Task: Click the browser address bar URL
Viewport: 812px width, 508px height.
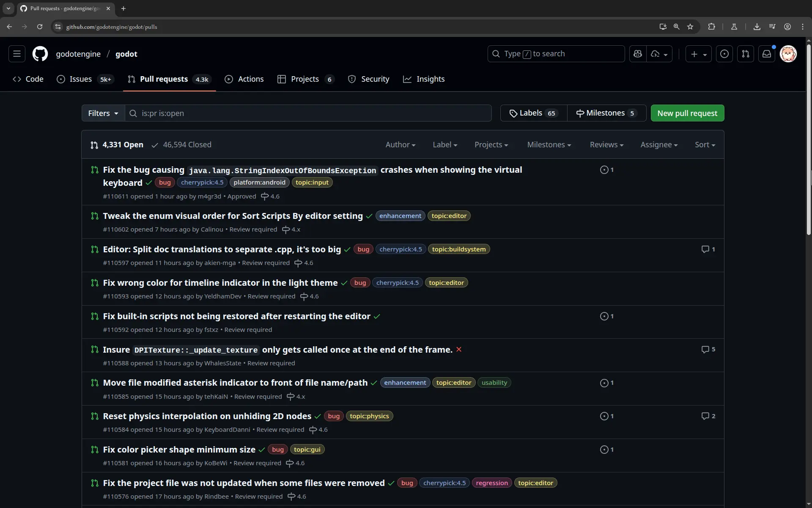Action: click(x=112, y=27)
